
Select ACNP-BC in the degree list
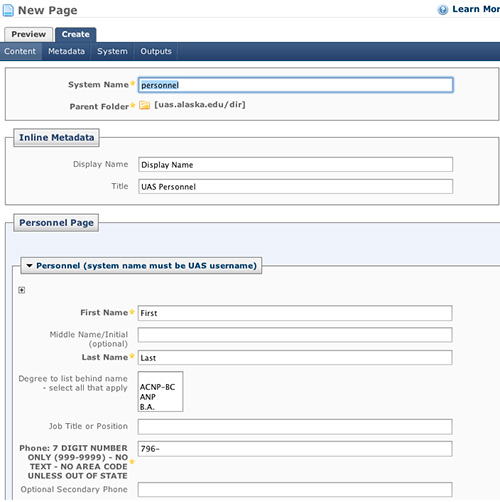tap(157, 387)
